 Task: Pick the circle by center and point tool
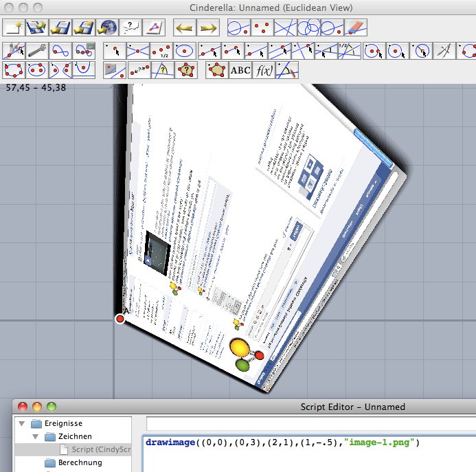(x=374, y=51)
